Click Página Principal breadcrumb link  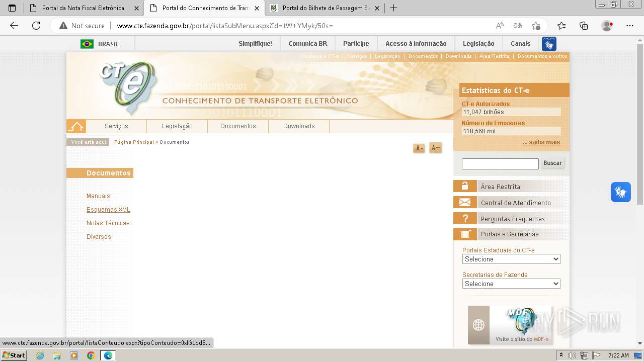point(134,142)
